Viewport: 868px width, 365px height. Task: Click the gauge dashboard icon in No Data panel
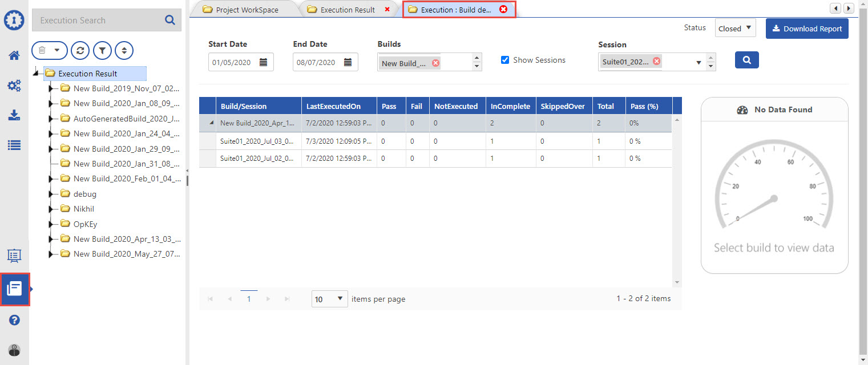[x=742, y=109]
